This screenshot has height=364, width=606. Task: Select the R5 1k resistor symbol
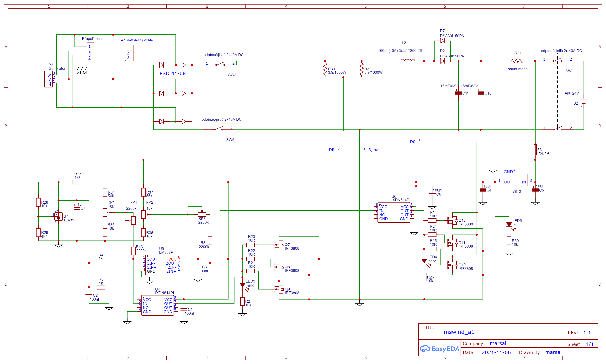coord(101,287)
